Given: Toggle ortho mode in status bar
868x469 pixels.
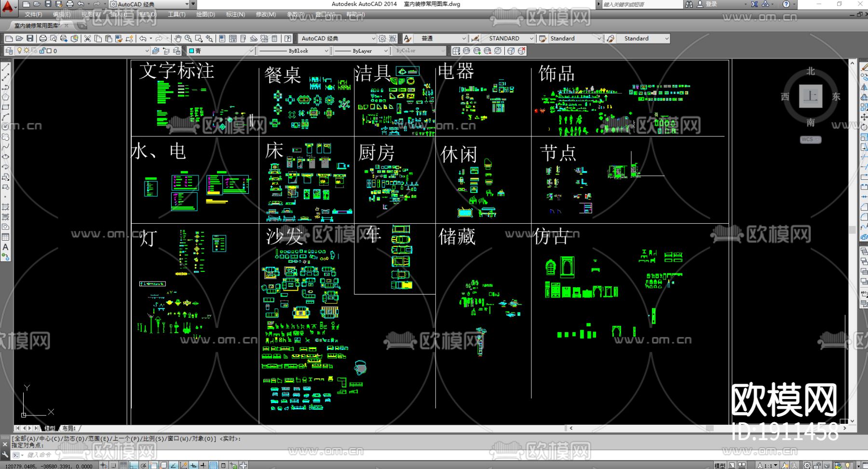Looking at the screenshot, I should (134, 465).
